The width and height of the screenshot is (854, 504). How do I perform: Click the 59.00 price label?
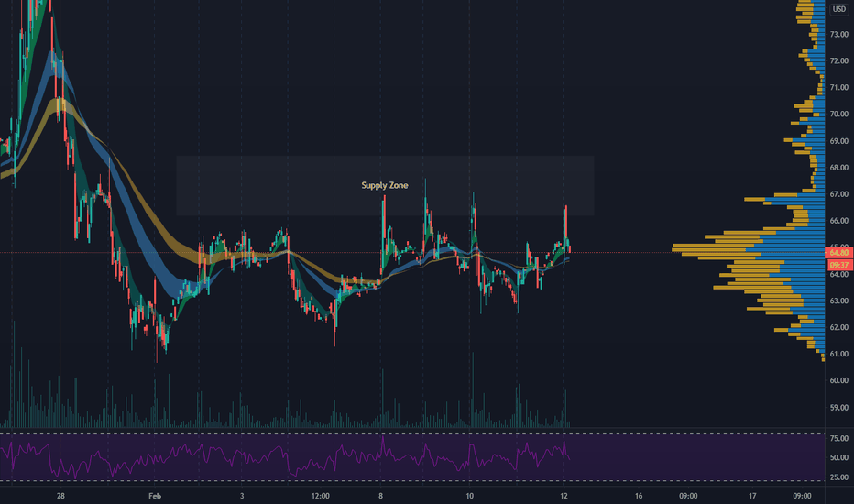tap(839, 408)
